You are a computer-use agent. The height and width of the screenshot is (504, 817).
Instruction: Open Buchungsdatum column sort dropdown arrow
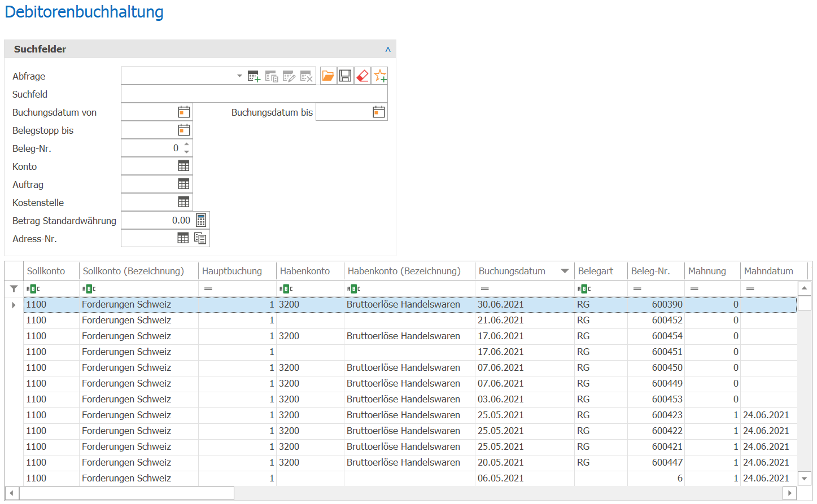[x=565, y=271]
